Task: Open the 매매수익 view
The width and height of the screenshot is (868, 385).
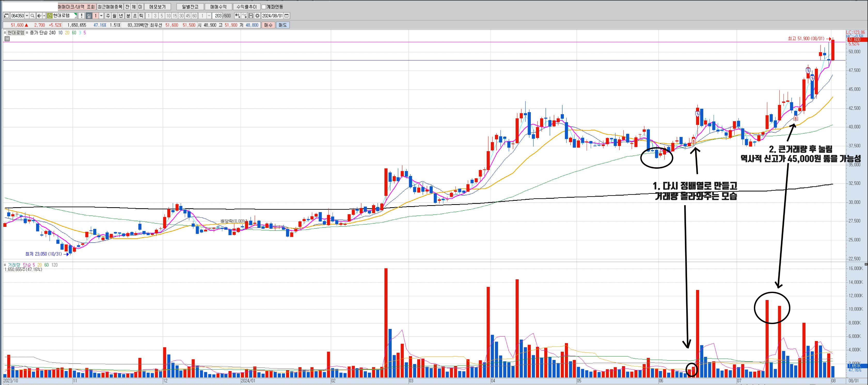Action: point(218,7)
